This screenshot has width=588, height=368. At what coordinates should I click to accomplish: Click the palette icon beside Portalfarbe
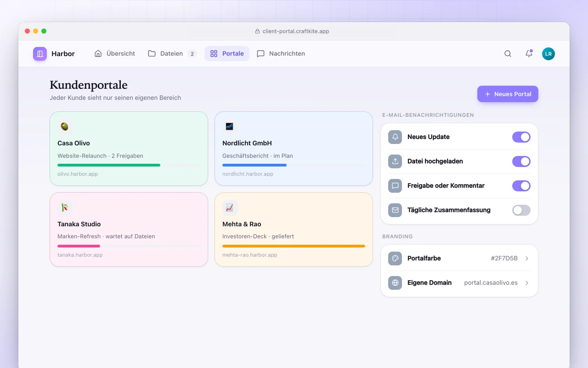(x=395, y=259)
